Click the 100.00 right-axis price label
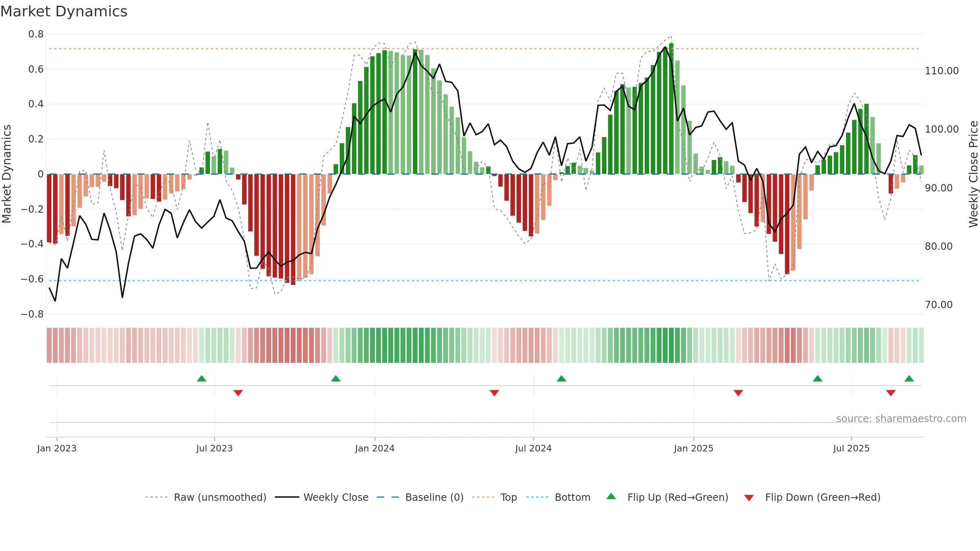This screenshot has width=980, height=551. click(942, 129)
